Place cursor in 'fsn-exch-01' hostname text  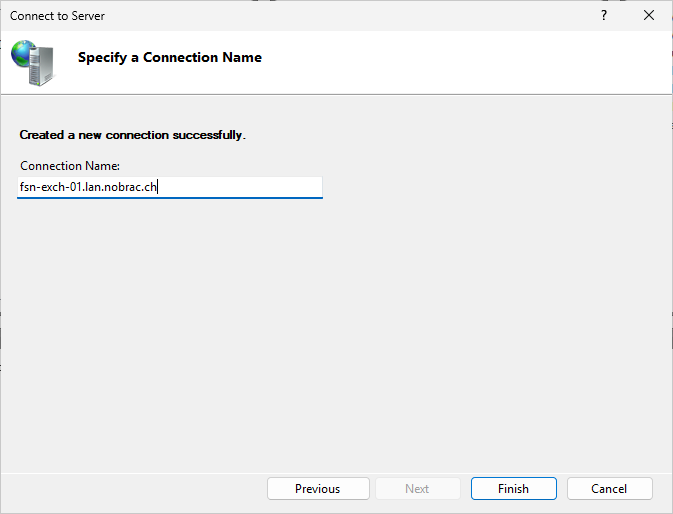(50, 187)
